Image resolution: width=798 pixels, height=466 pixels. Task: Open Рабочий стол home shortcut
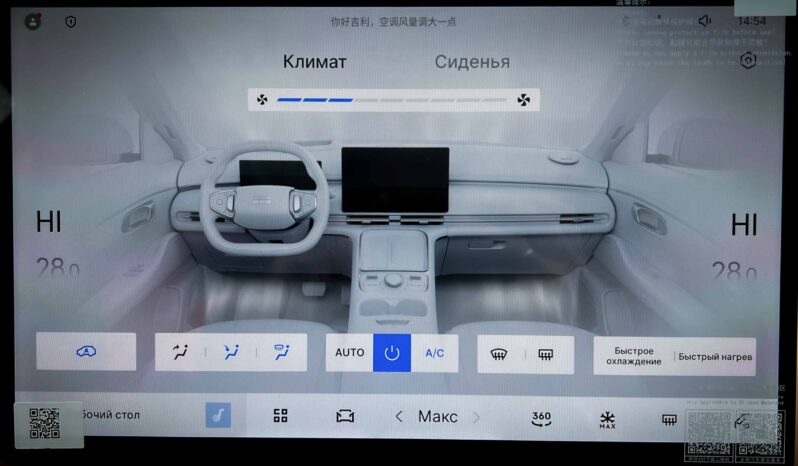[x=110, y=415]
